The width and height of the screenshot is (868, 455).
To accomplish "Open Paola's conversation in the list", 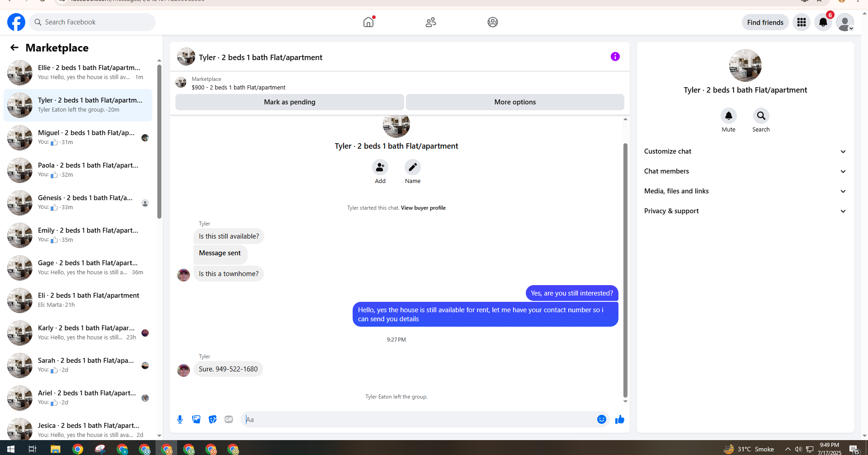I will (78, 170).
